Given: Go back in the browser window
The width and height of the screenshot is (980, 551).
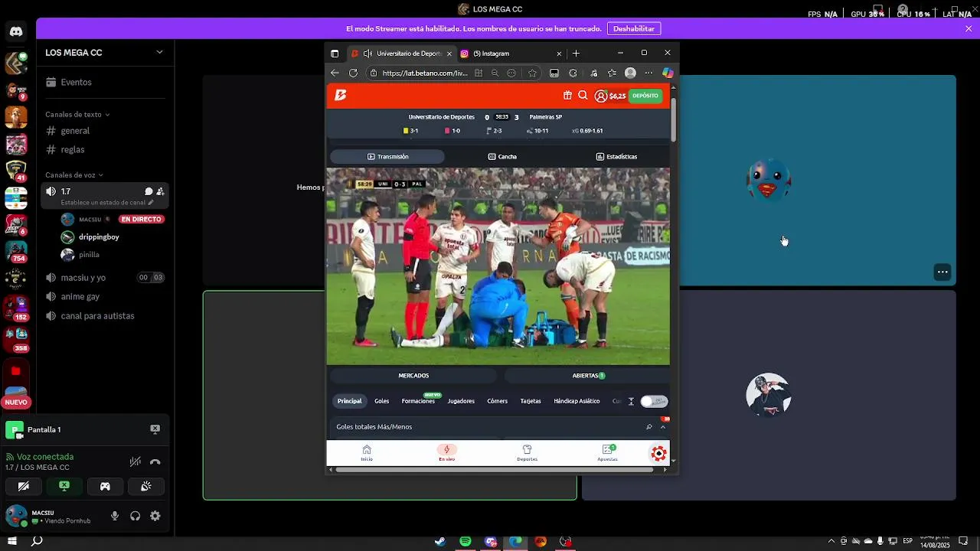Looking at the screenshot, I should pos(335,73).
